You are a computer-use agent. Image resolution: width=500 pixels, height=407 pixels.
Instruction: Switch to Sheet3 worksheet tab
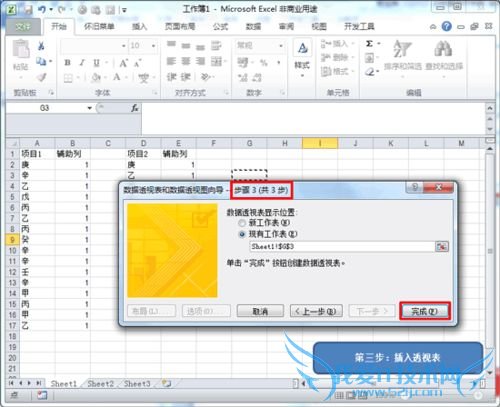coord(137,384)
